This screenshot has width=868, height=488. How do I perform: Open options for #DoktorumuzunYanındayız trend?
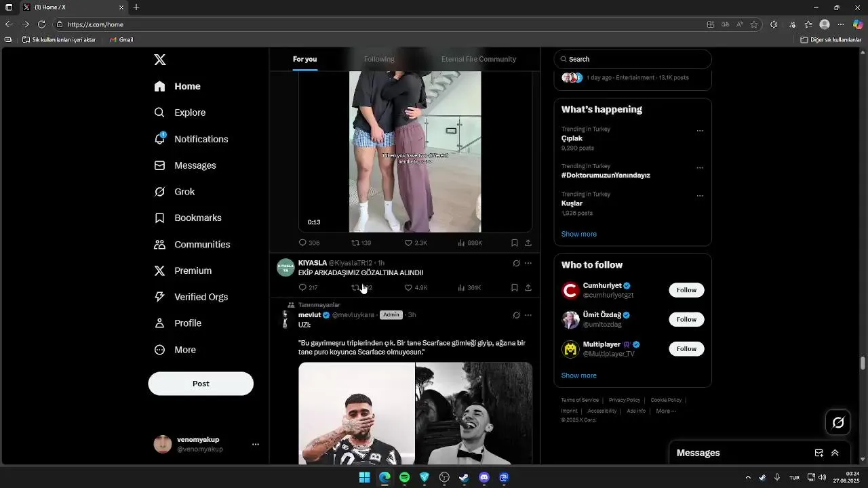pos(700,167)
